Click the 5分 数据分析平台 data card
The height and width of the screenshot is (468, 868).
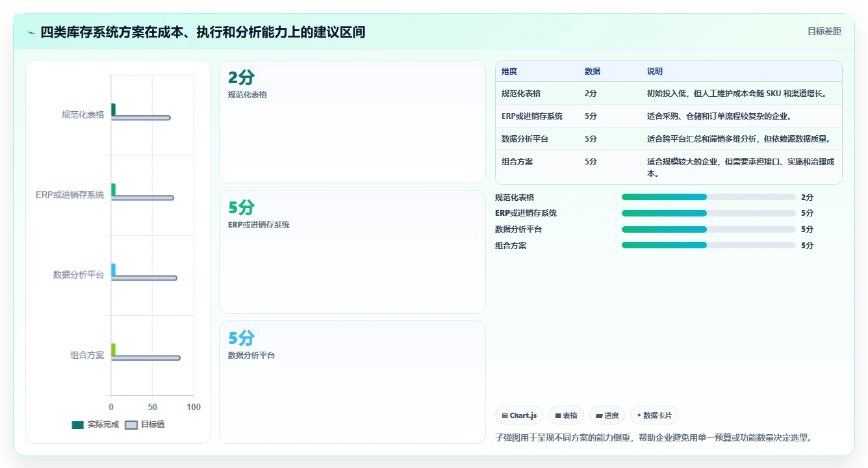point(352,382)
